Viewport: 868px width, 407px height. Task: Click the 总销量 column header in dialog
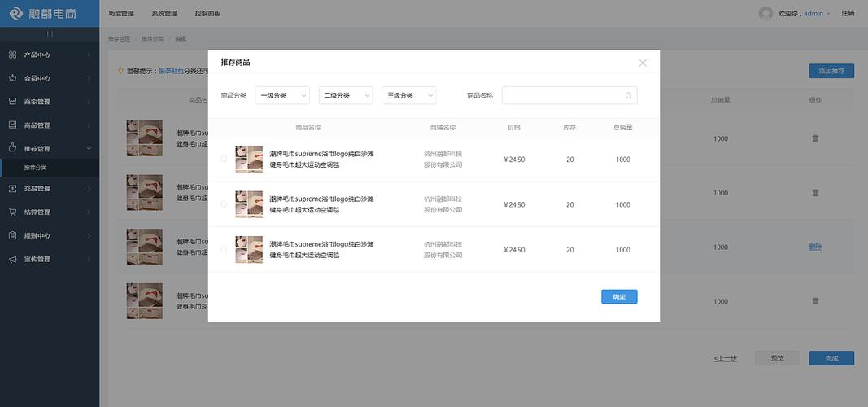pos(623,127)
